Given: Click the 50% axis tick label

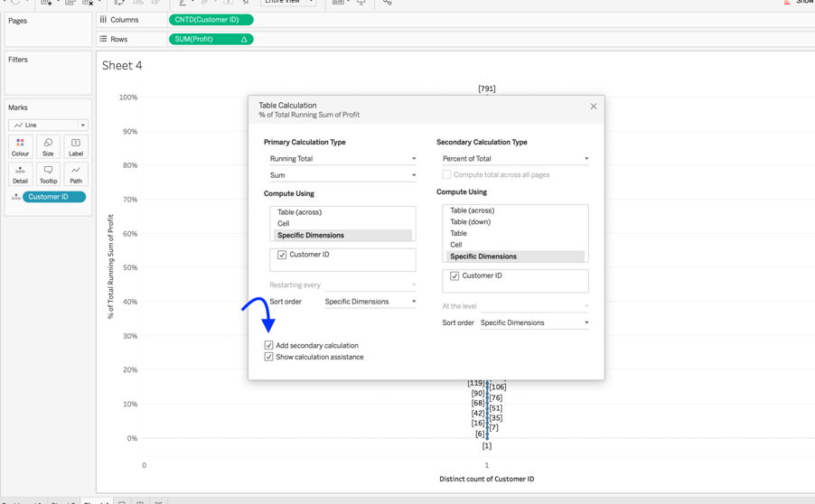Looking at the screenshot, I should pos(130,267).
